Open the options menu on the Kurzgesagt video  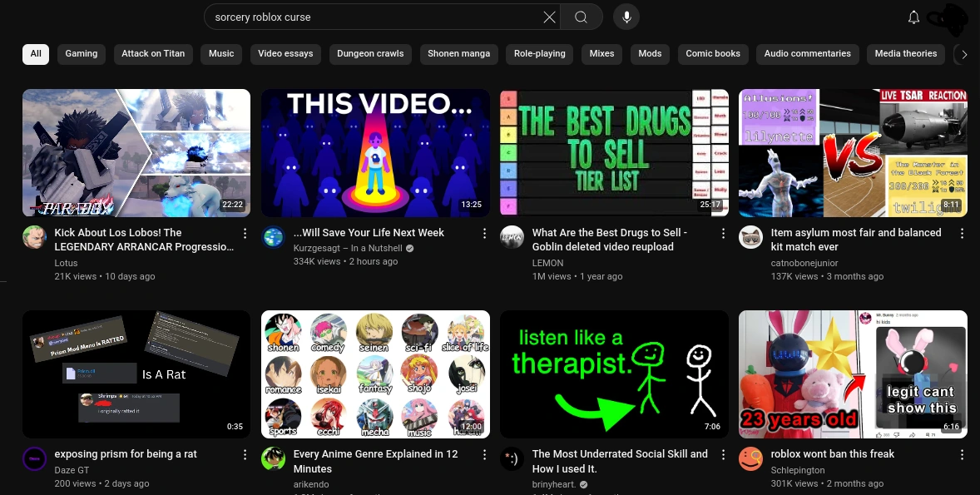[x=485, y=234]
